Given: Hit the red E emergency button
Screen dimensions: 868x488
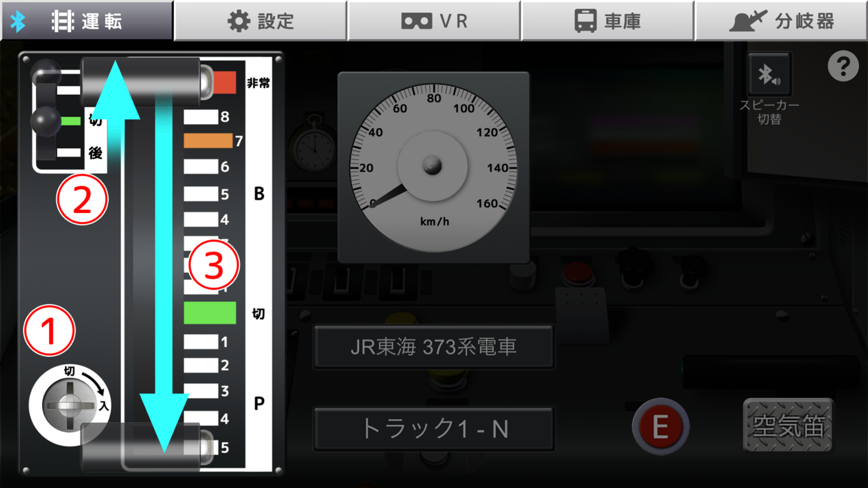Looking at the screenshot, I should pos(660,427).
